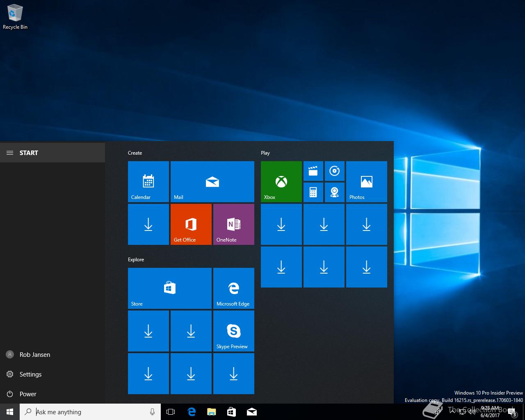Image resolution: width=525 pixels, height=420 pixels.
Task: Open the Calendar tile
Action: [148, 182]
